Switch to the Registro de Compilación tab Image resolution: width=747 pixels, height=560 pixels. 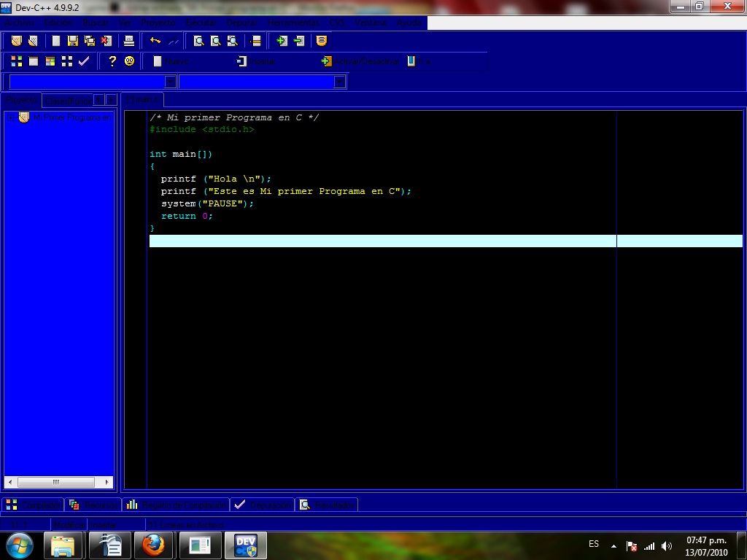(176, 505)
